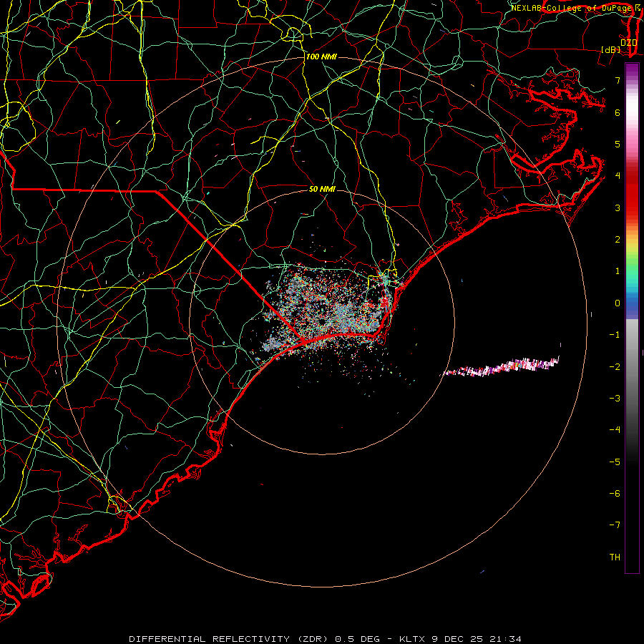Click the [dB] units label
The image size is (644, 644).
tap(611, 49)
